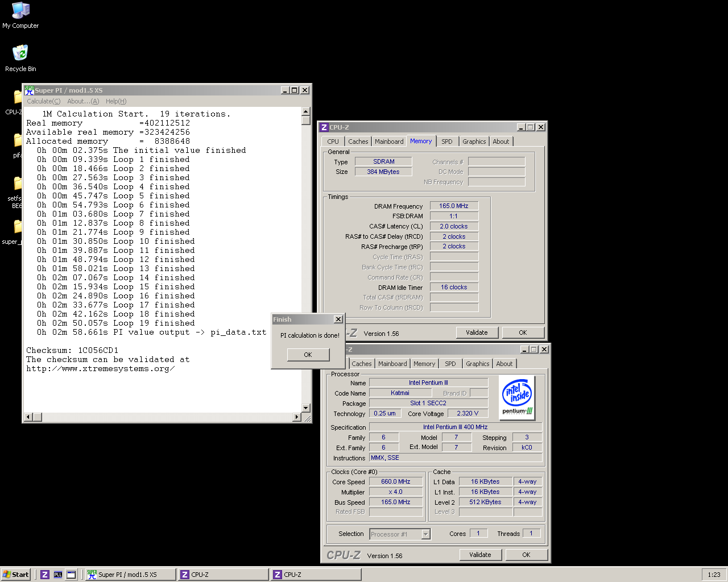
Task: Open About tab in upper CPU-Z window
Action: tap(501, 142)
